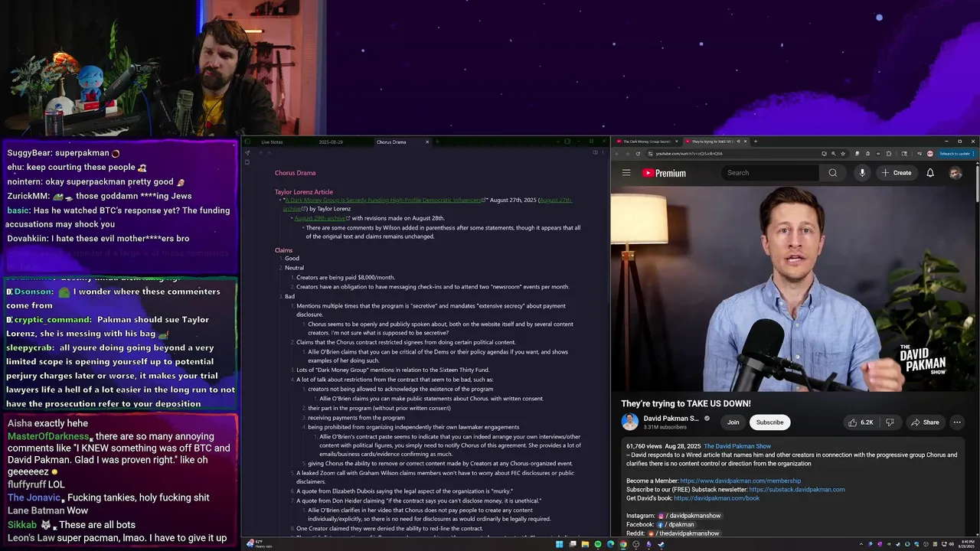Open Spotify from the taskbar
This screenshot has width=980, height=551.
(598, 544)
